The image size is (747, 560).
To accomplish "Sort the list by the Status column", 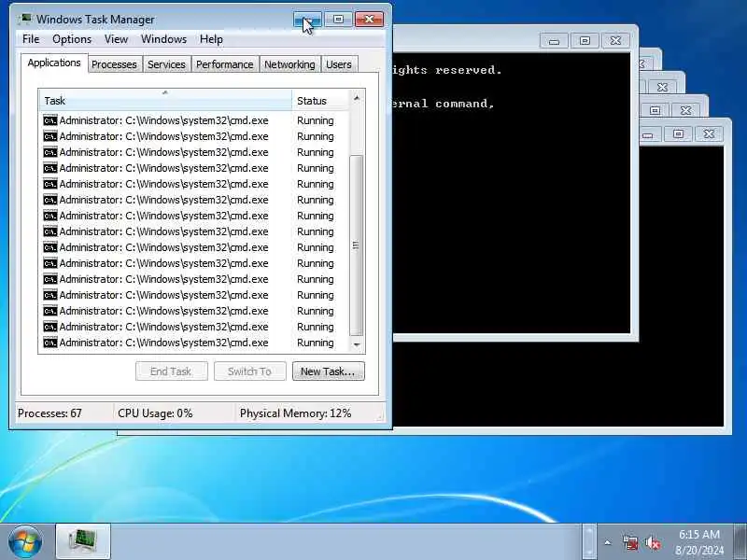I will (320, 101).
